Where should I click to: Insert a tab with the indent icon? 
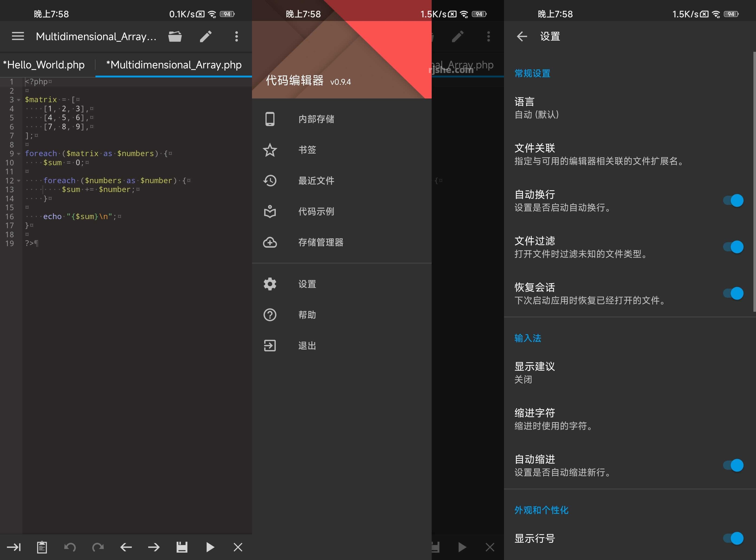14,547
